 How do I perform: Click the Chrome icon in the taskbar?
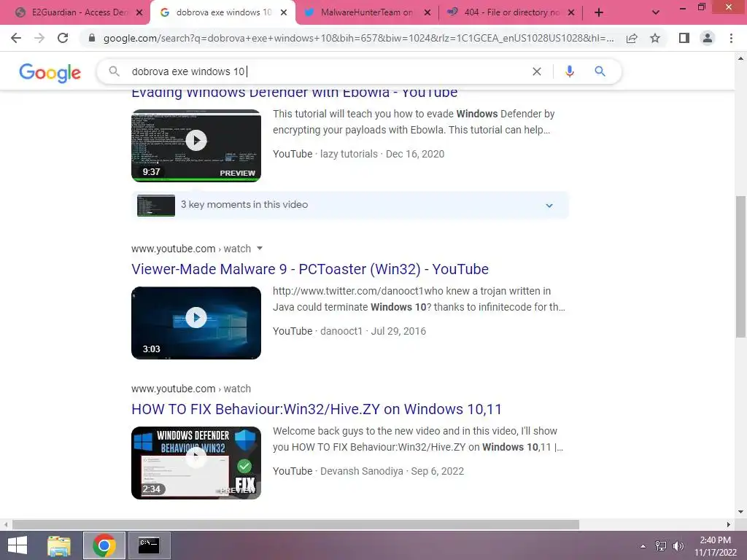tap(104, 545)
